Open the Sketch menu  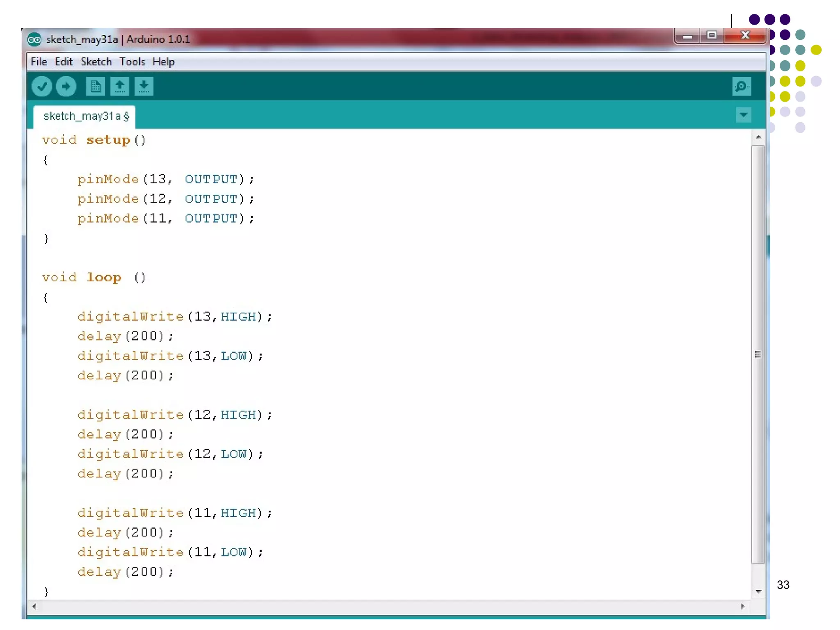(x=96, y=62)
